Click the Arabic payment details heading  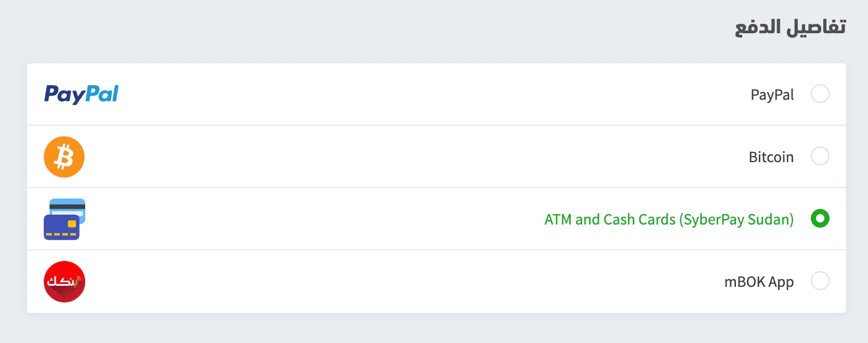pyautogui.click(x=790, y=27)
